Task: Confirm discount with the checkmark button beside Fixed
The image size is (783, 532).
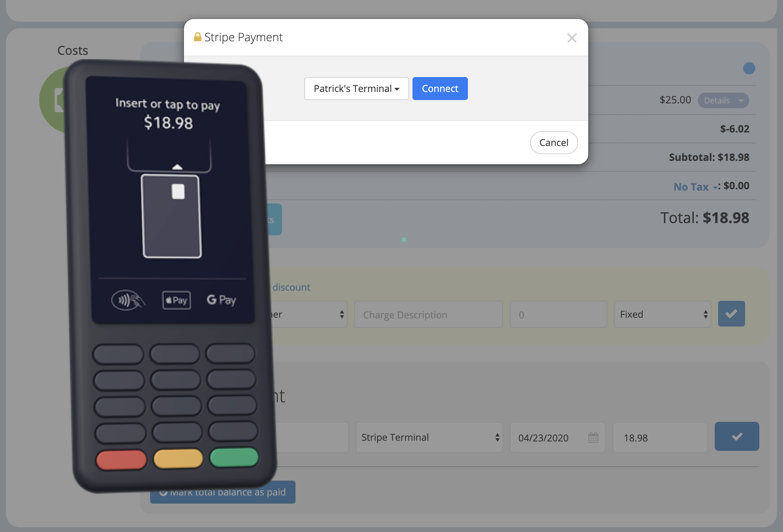Action: 731,314
